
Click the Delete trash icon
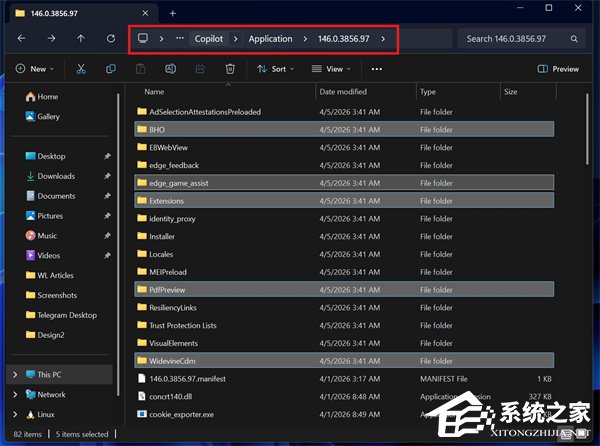230,69
